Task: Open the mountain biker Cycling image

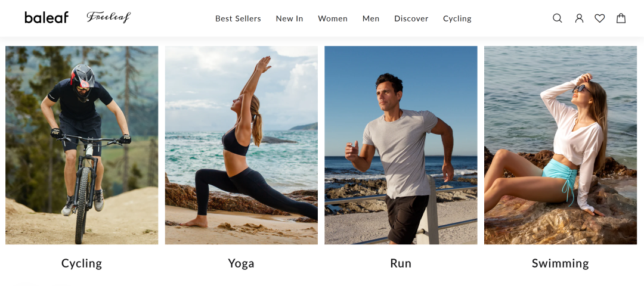Action: (82, 145)
